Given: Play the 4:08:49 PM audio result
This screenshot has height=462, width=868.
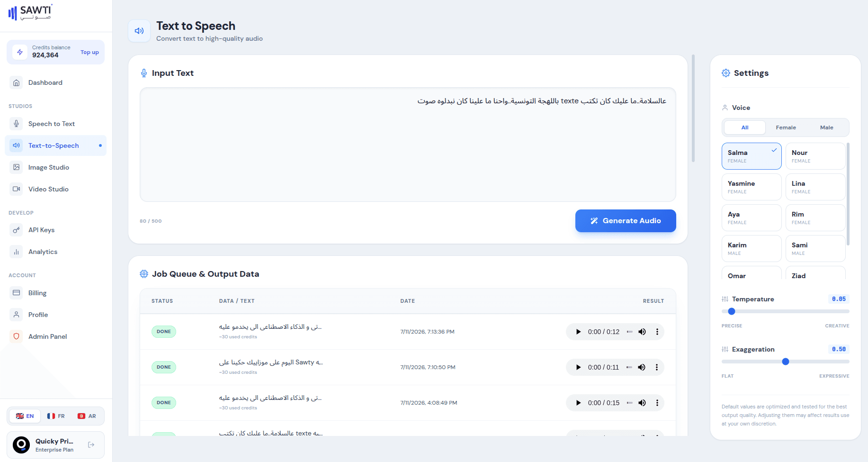Looking at the screenshot, I should point(578,403).
